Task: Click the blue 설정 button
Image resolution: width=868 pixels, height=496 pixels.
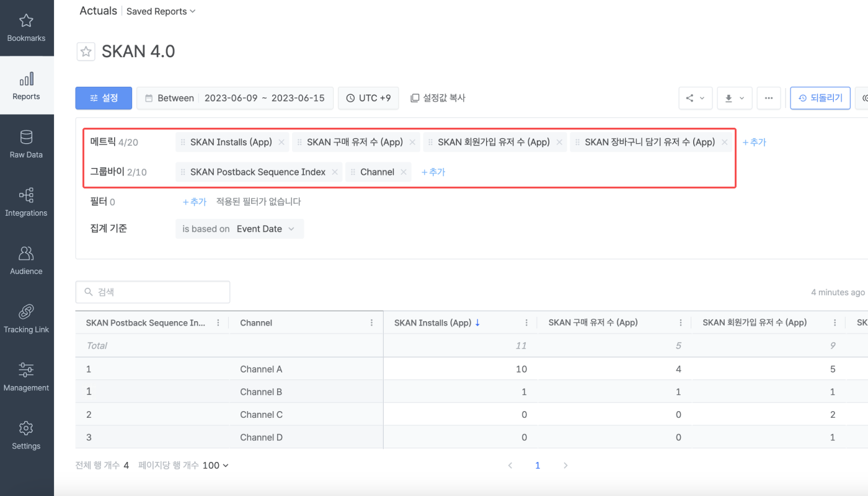Action: pos(104,98)
